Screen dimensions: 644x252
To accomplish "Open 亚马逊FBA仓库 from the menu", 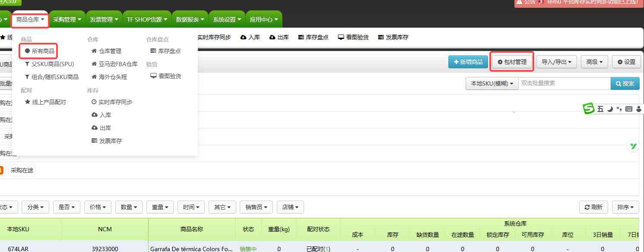I will 114,64.
